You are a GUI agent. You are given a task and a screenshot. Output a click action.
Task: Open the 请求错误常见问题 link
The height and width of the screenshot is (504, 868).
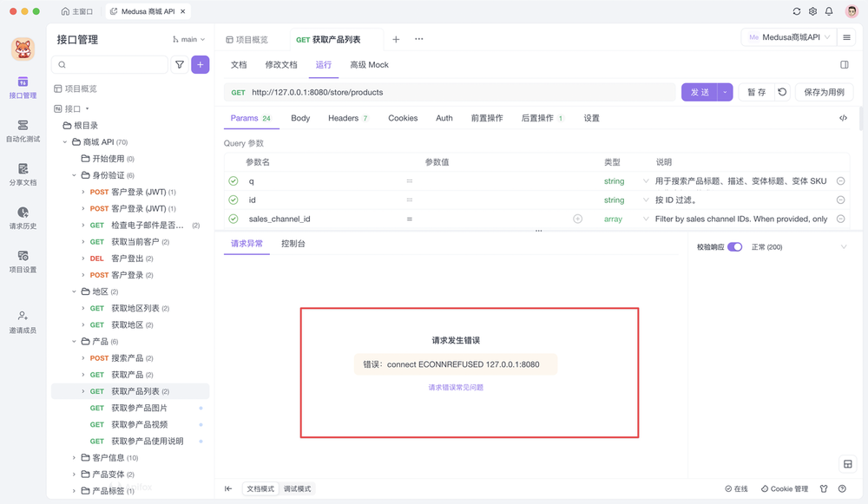tap(456, 387)
